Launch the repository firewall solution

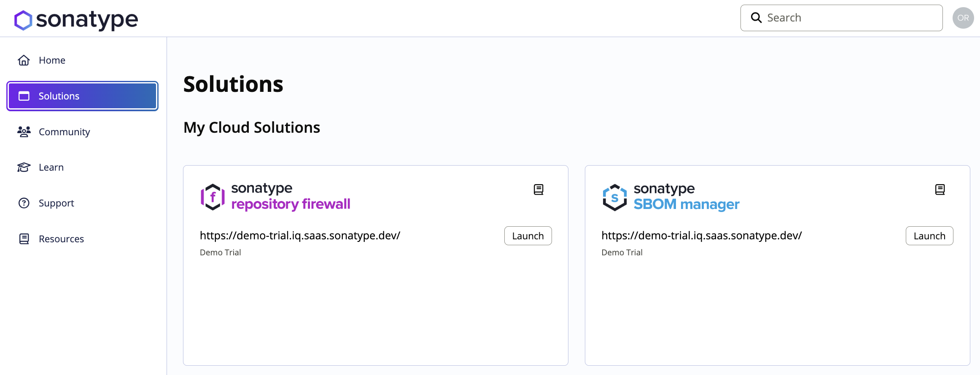tap(528, 236)
